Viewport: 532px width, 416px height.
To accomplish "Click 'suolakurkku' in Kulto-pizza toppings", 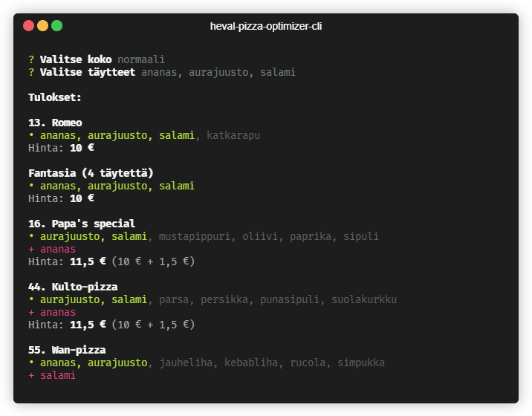I will point(364,299).
